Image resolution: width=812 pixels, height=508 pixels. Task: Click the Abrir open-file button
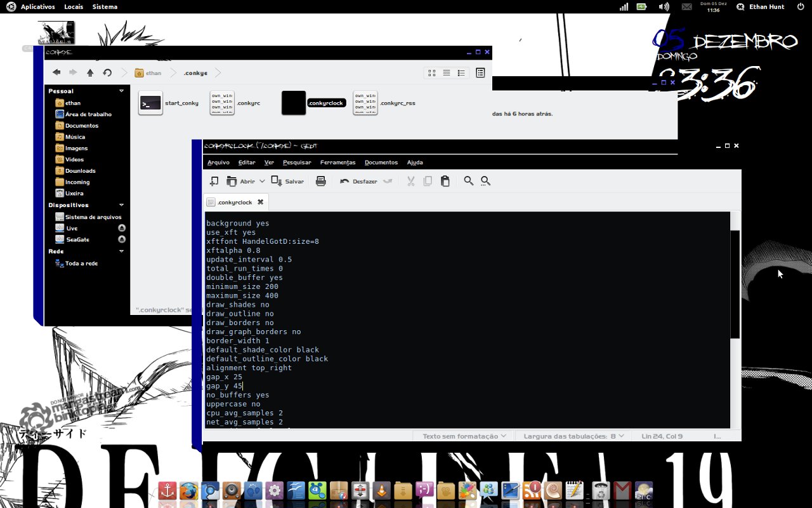coord(240,181)
